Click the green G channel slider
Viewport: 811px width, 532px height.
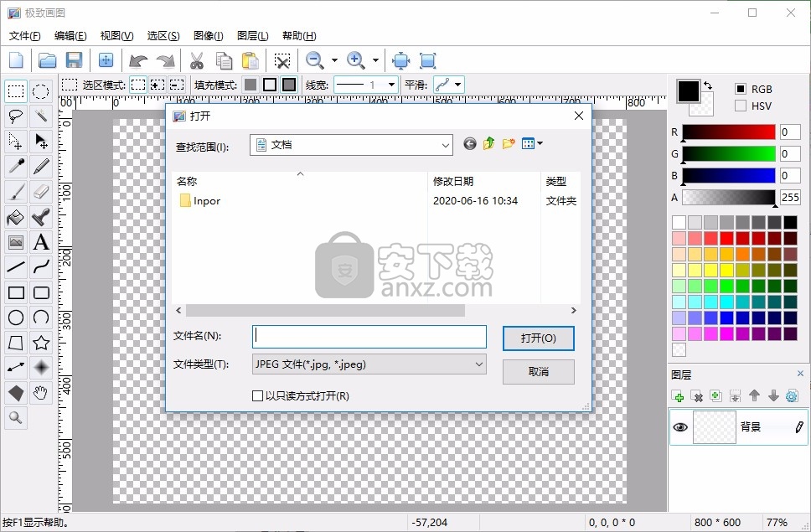tap(729, 153)
